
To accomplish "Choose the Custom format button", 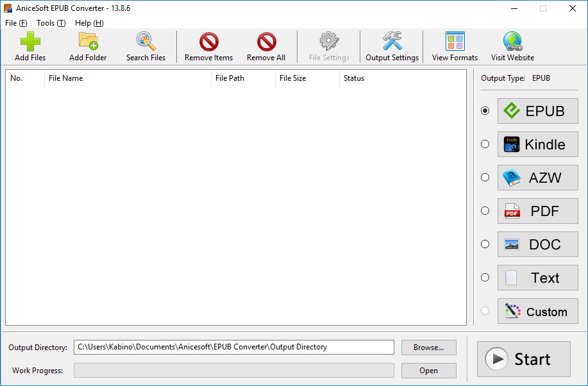I will coord(538,311).
